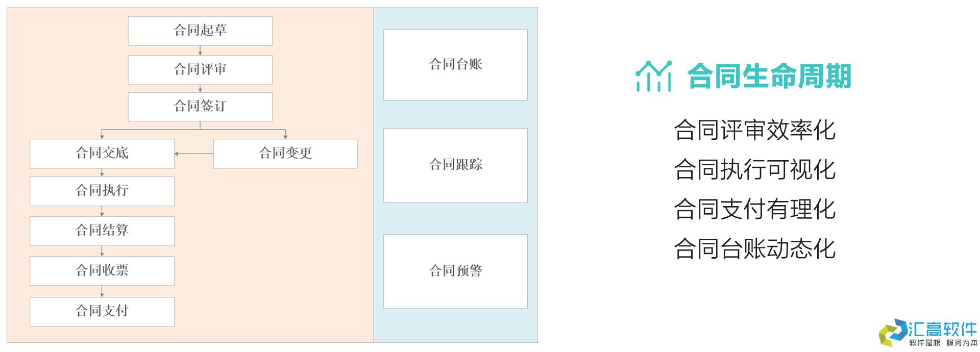Select the 合同评审 box

[200, 70]
